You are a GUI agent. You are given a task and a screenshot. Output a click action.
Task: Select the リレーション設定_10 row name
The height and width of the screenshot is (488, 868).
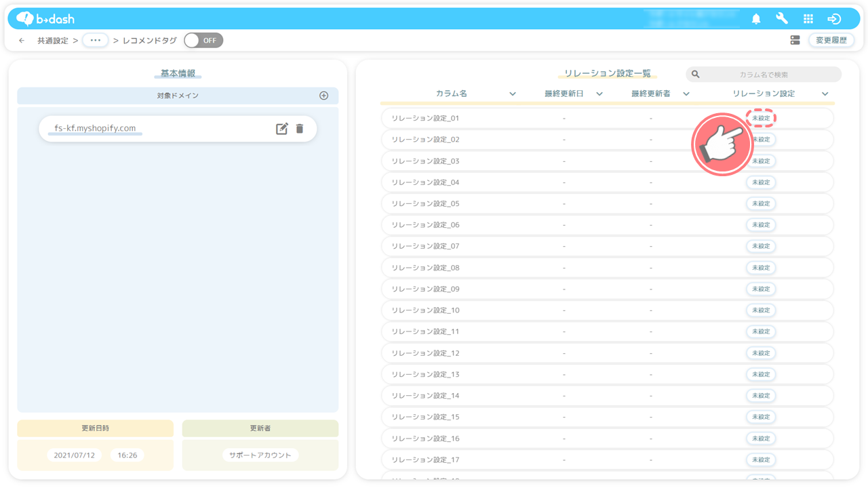click(425, 310)
